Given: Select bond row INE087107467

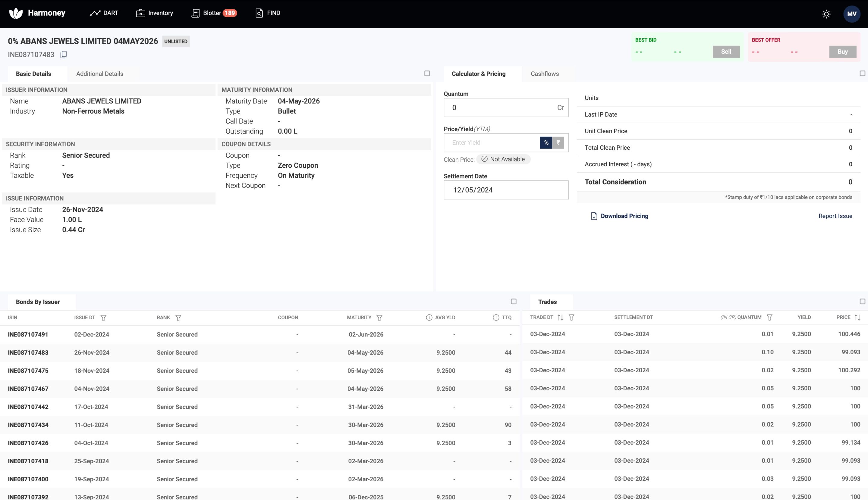Looking at the screenshot, I should 260,389.
